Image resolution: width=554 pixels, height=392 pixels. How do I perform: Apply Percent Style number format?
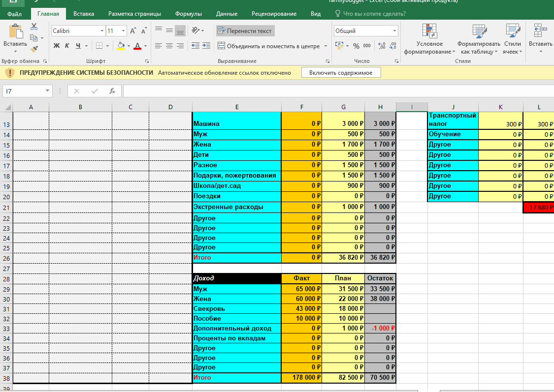tap(356, 46)
